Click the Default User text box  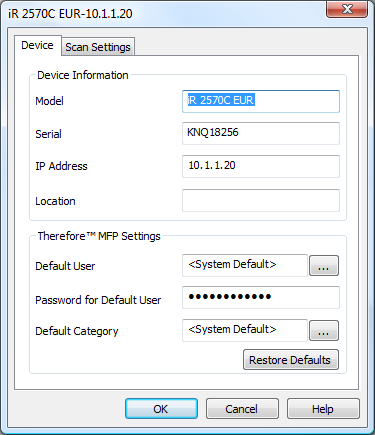coord(245,265)
